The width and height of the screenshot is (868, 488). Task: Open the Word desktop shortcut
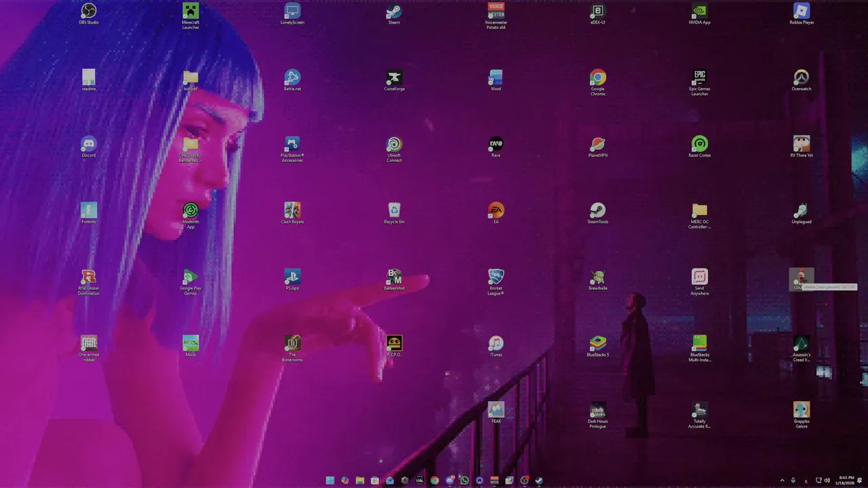tap(496, 81)
